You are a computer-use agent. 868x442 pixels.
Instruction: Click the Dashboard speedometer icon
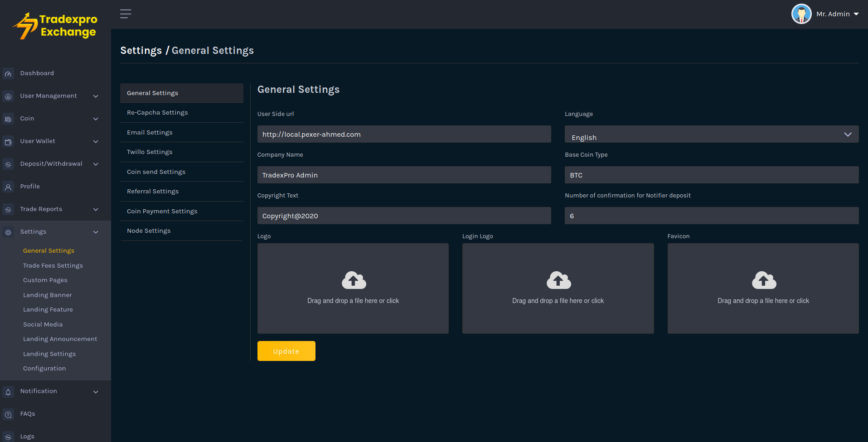(8, 74)
